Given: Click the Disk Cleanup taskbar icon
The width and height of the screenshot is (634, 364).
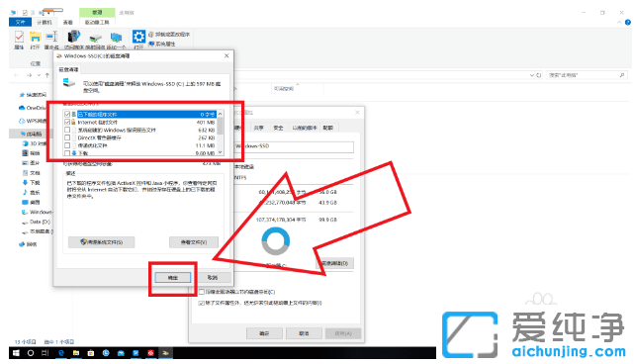Looking at the screenshot, I should coord(165,353).
